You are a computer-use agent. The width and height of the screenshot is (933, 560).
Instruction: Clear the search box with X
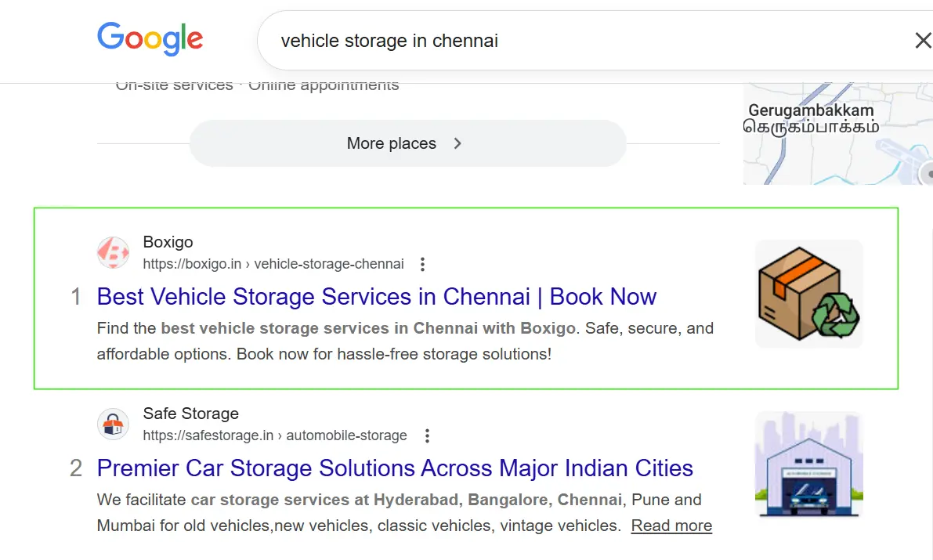pos(923,41)
